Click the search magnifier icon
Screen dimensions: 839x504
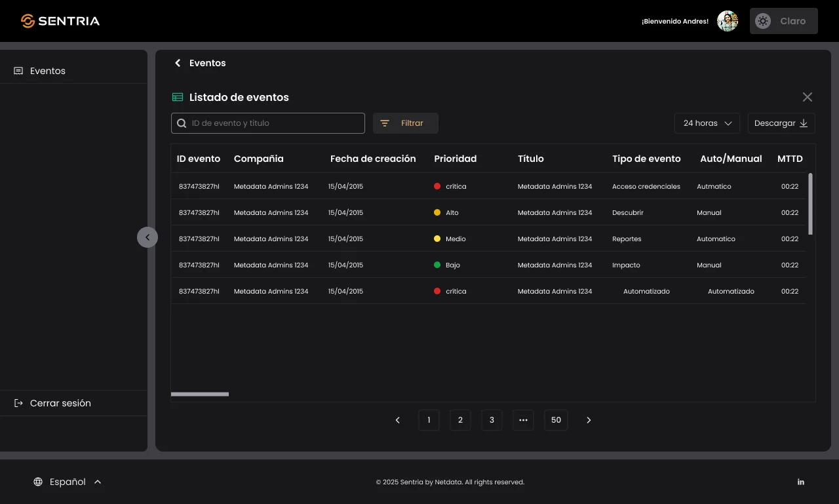click(x=182, y=123)
